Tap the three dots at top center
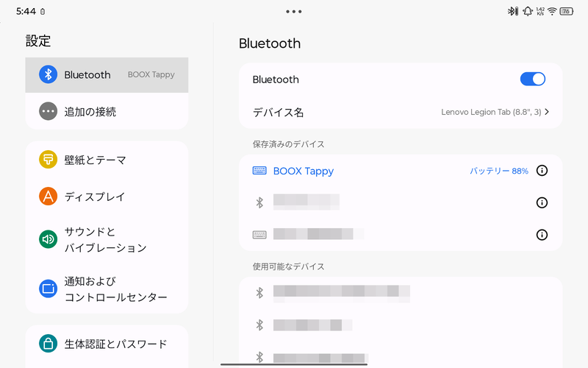The height and width of the screenshot is (368, 588). (x=293, y=12)
